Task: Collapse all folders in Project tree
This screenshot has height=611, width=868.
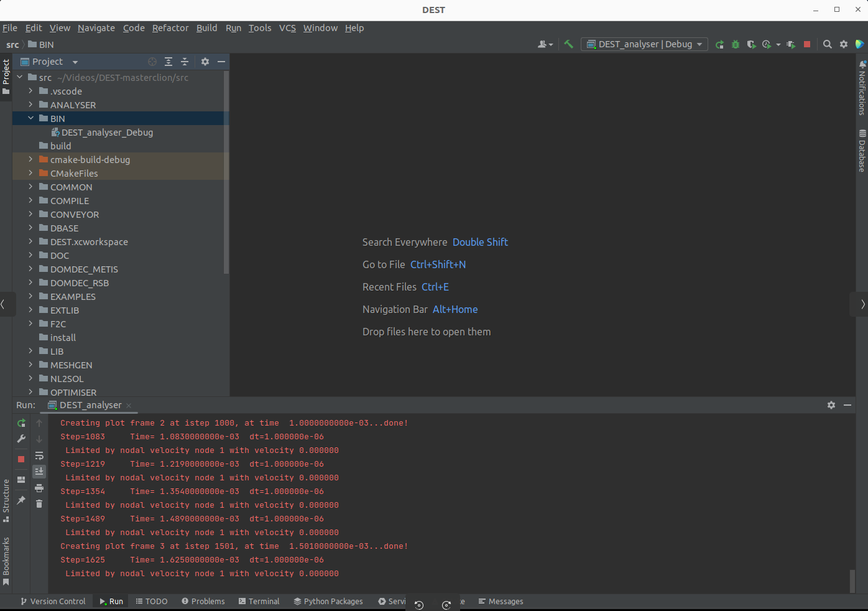Action: point(185,62)
